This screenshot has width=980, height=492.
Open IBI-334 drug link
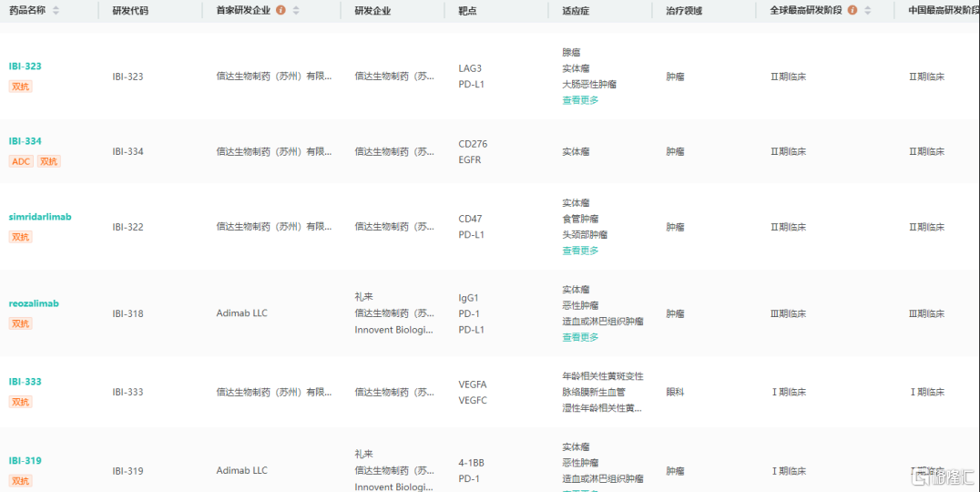(25, 141)
